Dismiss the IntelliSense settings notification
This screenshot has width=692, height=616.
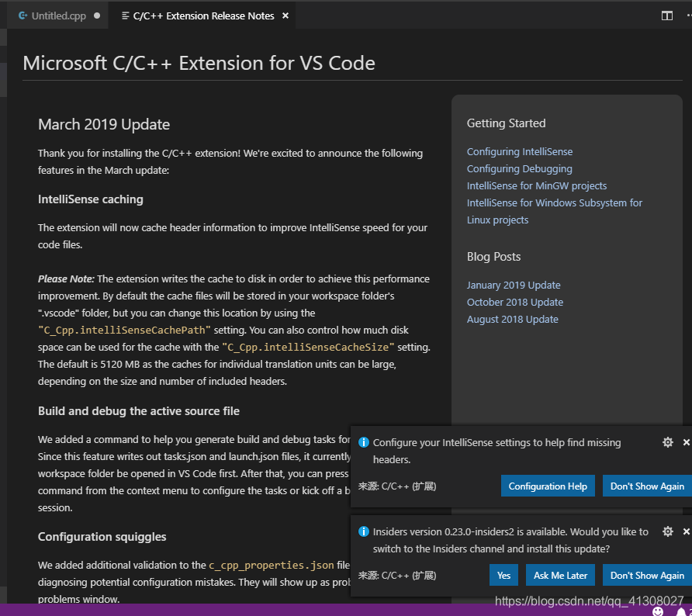(687, 442)
